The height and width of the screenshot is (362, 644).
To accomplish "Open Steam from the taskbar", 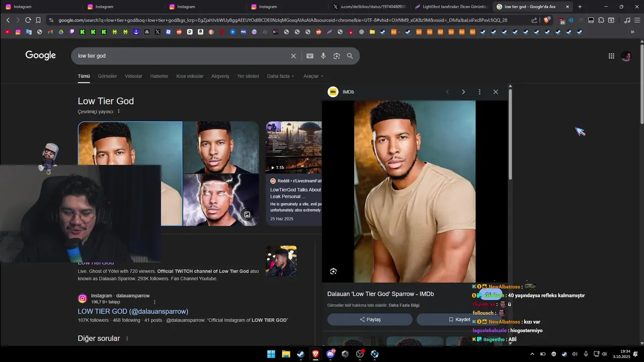I will click(x=300, y=354).
